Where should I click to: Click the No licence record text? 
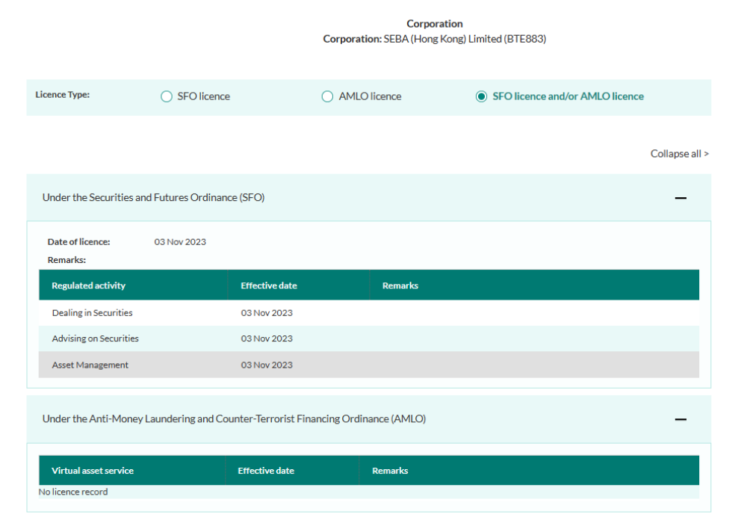[x=73, y=492]
